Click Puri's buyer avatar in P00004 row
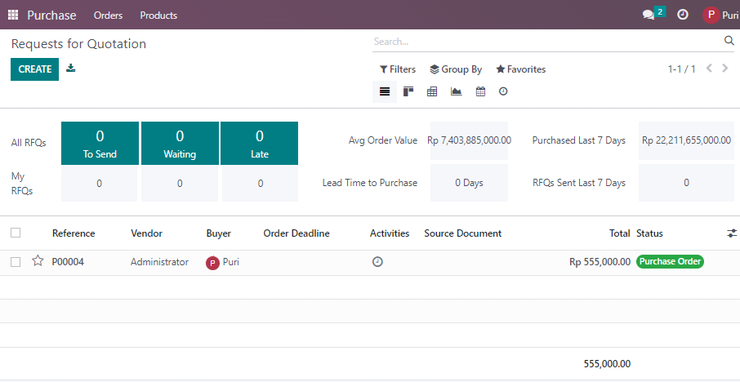This screenshot has width=740, height=382. point(212,263)
